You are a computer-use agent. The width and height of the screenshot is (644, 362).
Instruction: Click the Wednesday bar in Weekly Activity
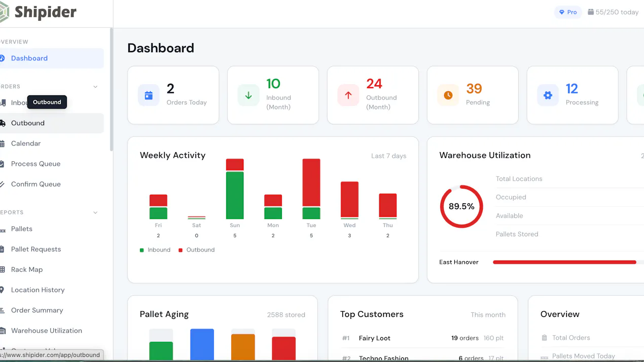click(349, 200)
